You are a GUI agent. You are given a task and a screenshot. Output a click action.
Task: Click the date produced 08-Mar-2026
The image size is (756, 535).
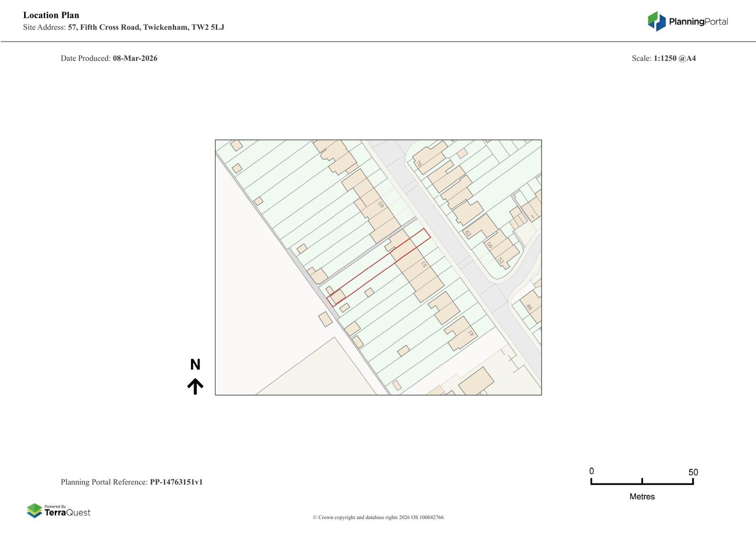135,59
